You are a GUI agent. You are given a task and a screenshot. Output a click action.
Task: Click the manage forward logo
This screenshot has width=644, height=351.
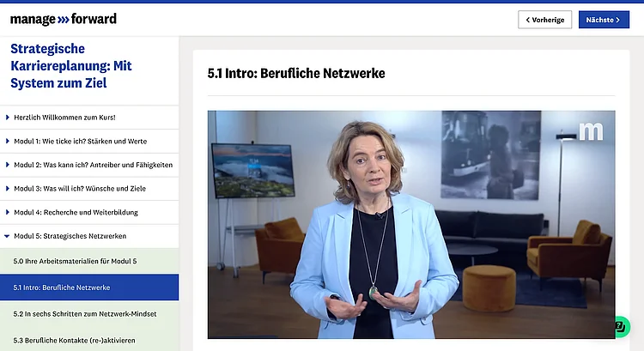pos(63,19)
